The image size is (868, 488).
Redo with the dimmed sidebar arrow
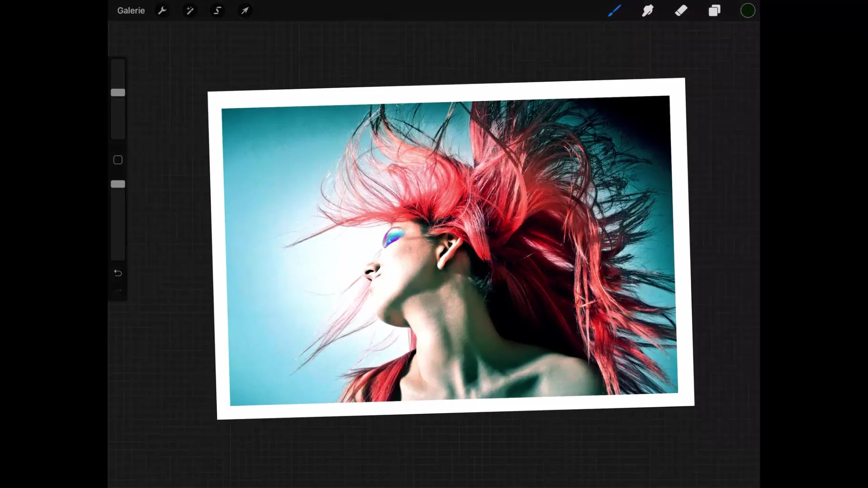coord(118,292)
